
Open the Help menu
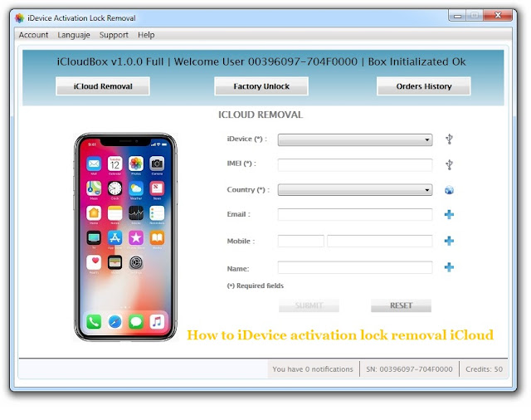click(146, 35)
